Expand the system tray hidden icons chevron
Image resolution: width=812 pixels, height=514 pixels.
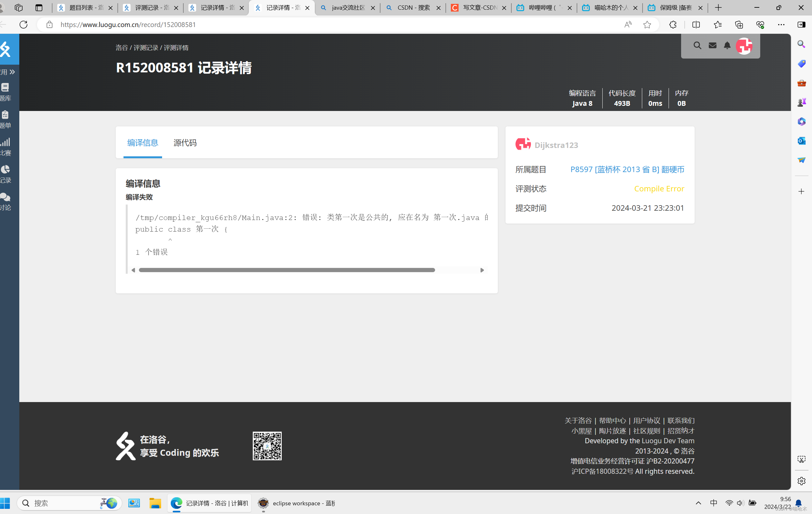point(698,503)
